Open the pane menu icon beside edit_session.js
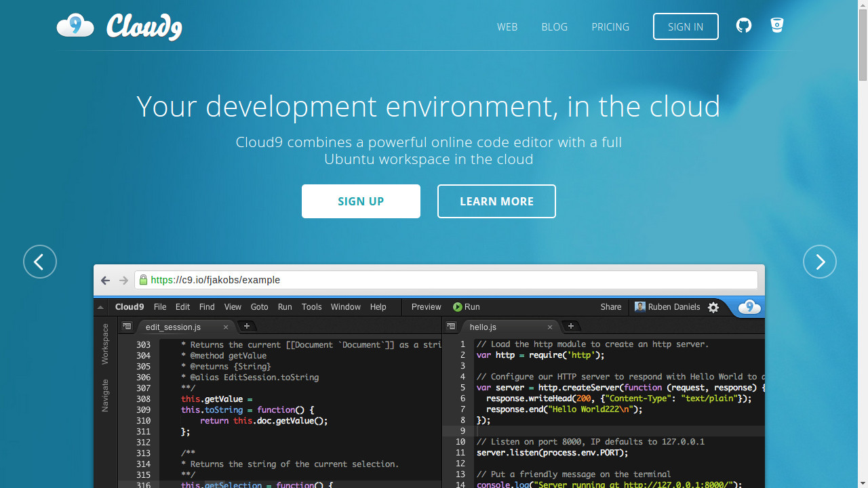 pos(127,327)
